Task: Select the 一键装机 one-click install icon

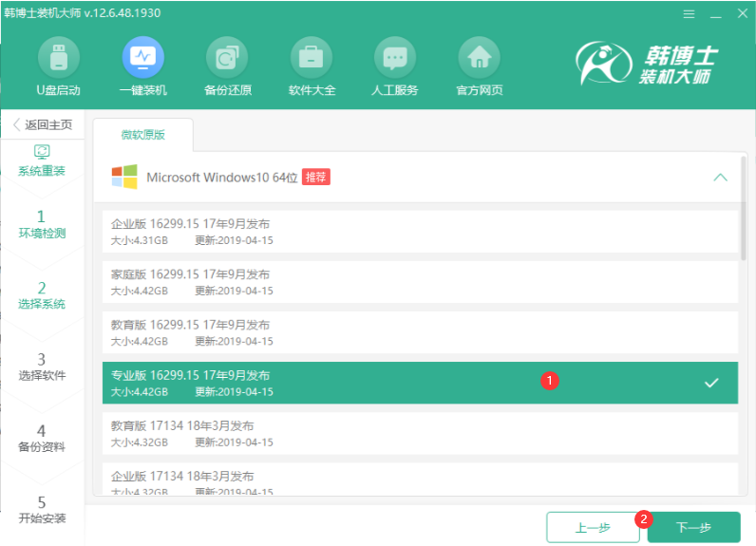Action: pos(142,59)
